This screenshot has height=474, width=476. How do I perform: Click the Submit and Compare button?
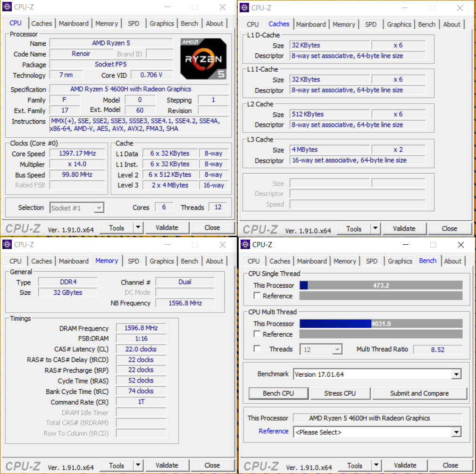click(419, 393)
